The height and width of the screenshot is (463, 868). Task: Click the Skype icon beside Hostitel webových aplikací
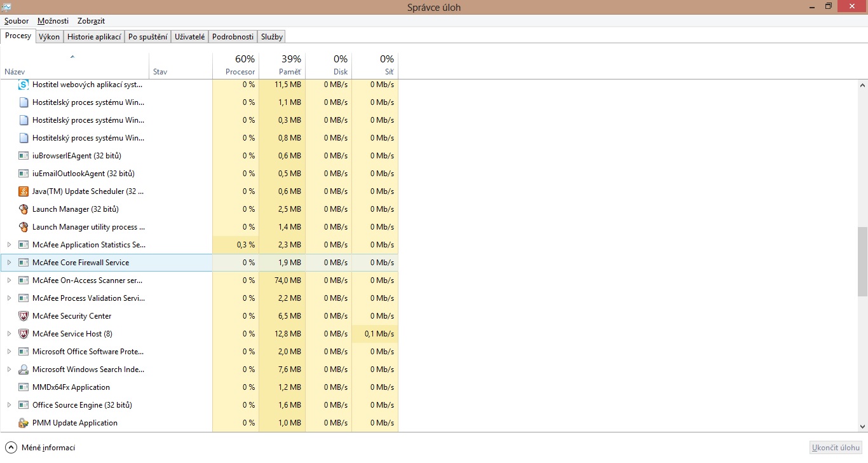pos(24,85)
